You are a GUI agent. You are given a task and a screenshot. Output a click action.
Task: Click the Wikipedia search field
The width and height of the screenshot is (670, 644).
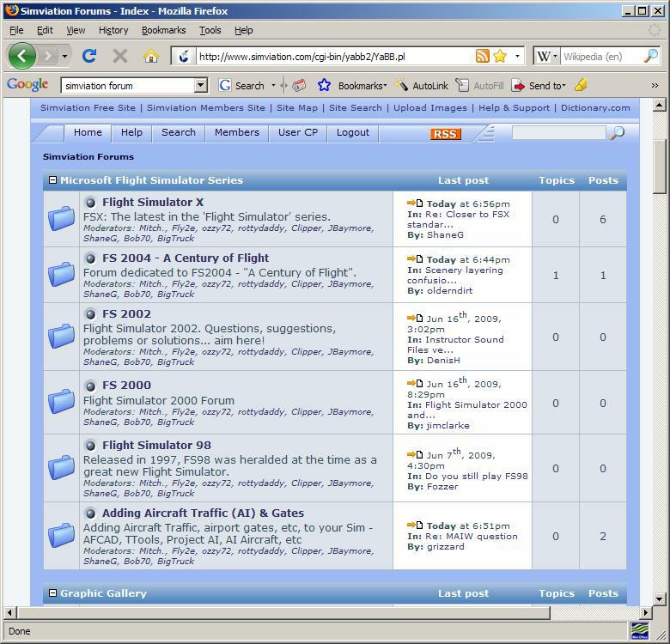pyautogui.click(x=600, y=57)
